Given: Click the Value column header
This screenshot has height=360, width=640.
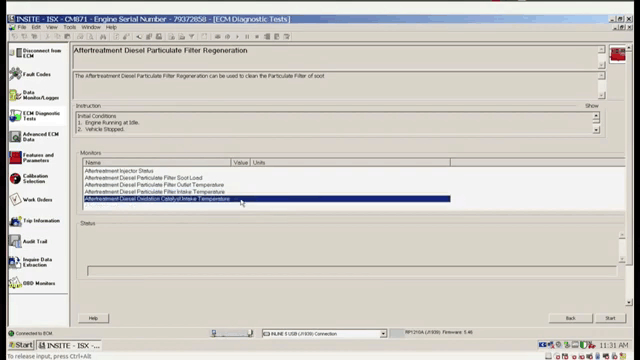Looking at the screenshot, I should click(x=240, y=162).
